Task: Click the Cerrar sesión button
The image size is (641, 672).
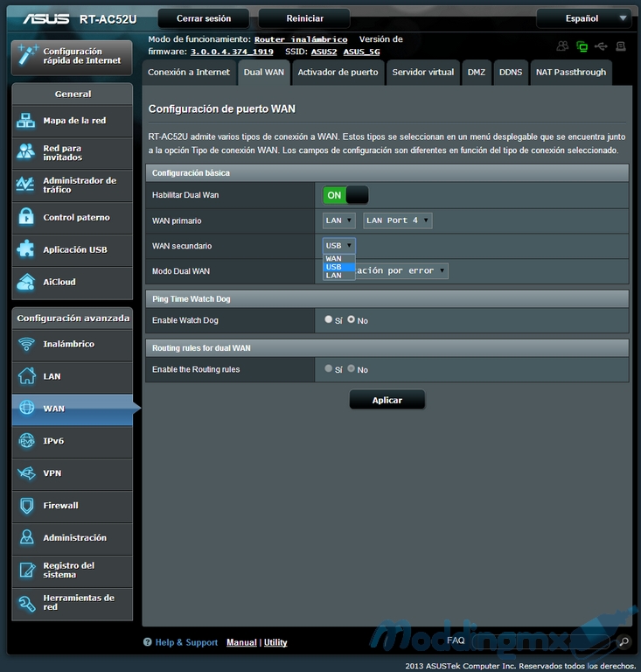Action: tap(204, 18)
